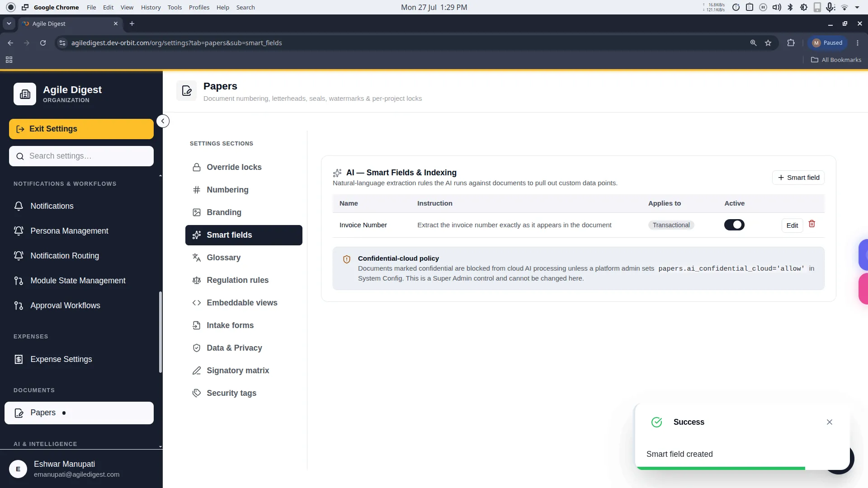Open the Paused profile chip

(827, 43)
